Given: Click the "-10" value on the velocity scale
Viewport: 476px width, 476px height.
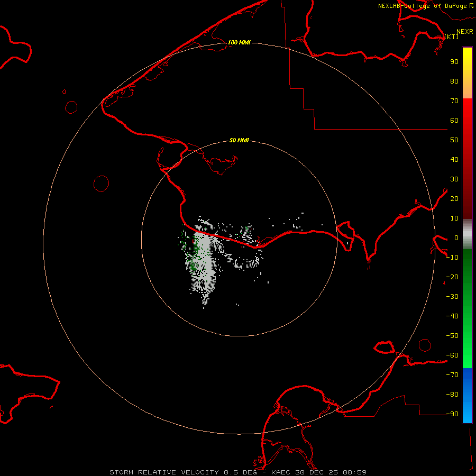Looking at the screenshot, I should pyautogui.click(x=452, y=258).
